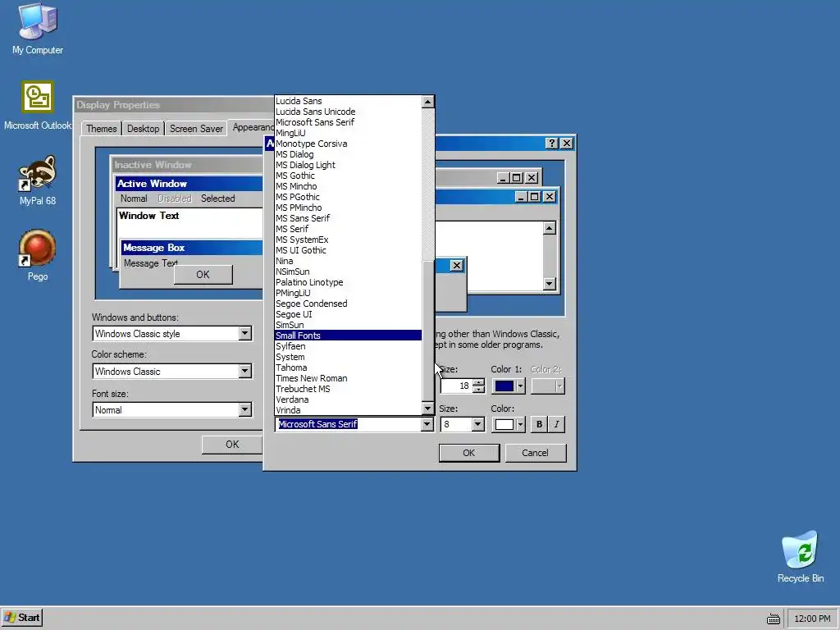Screen dimensions: 840x630
Task: Choose Trebuchet MS font
Action: (348, 389)
